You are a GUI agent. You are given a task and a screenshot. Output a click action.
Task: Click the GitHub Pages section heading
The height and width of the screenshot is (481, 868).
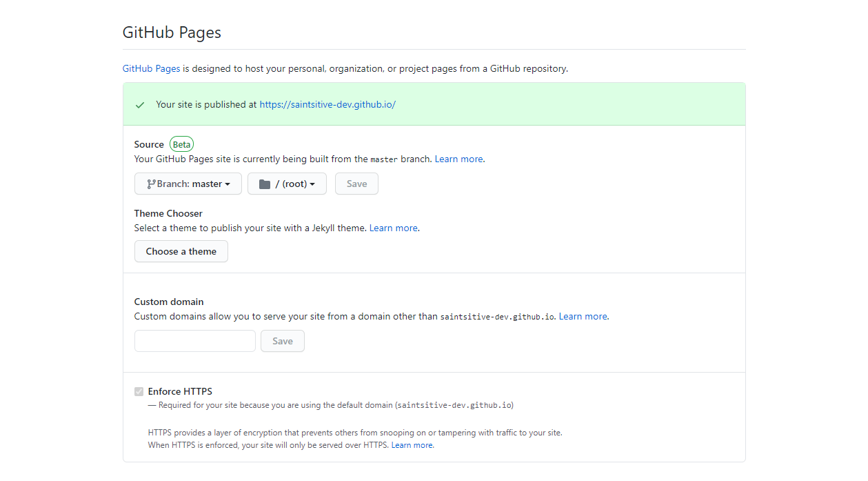(x=172, y=32)
